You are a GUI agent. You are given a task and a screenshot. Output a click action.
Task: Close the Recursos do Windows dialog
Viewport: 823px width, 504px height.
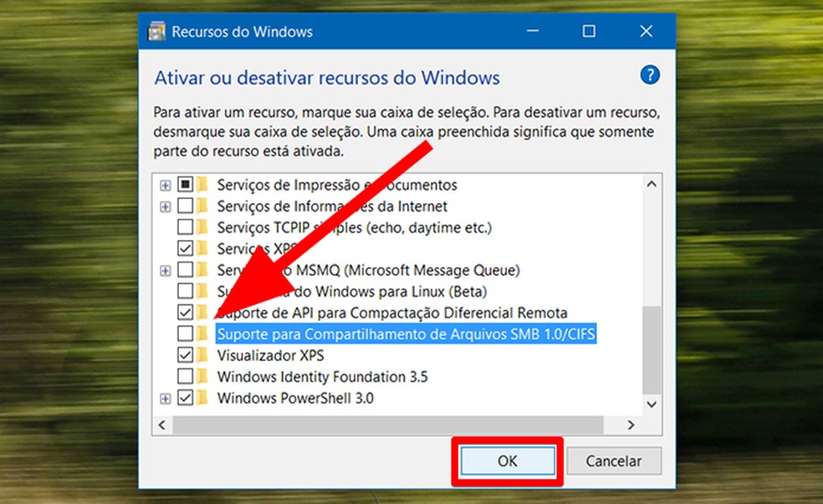(x=647, y=32)
